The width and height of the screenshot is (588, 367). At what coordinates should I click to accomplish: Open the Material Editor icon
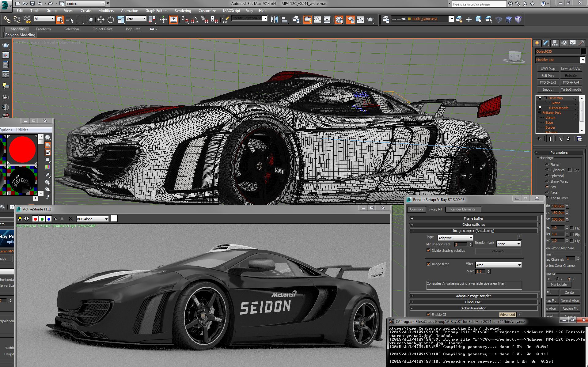click(339, 19)
